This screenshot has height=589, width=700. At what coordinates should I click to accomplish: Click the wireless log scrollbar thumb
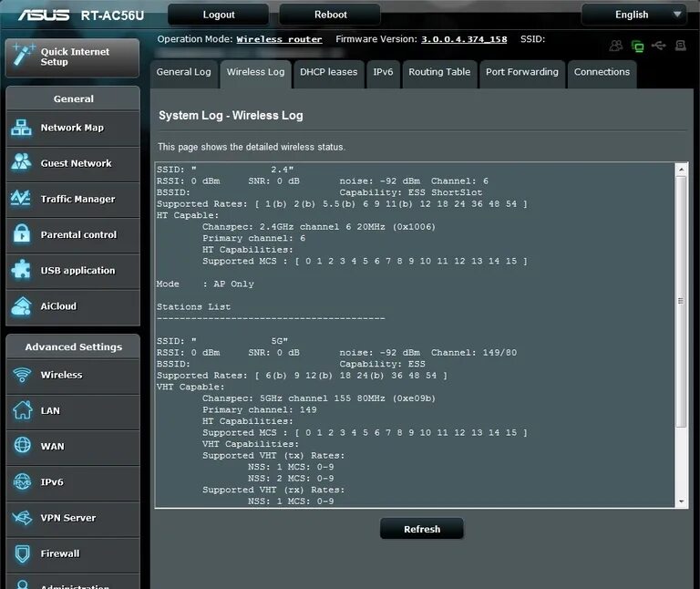[681, 302]
